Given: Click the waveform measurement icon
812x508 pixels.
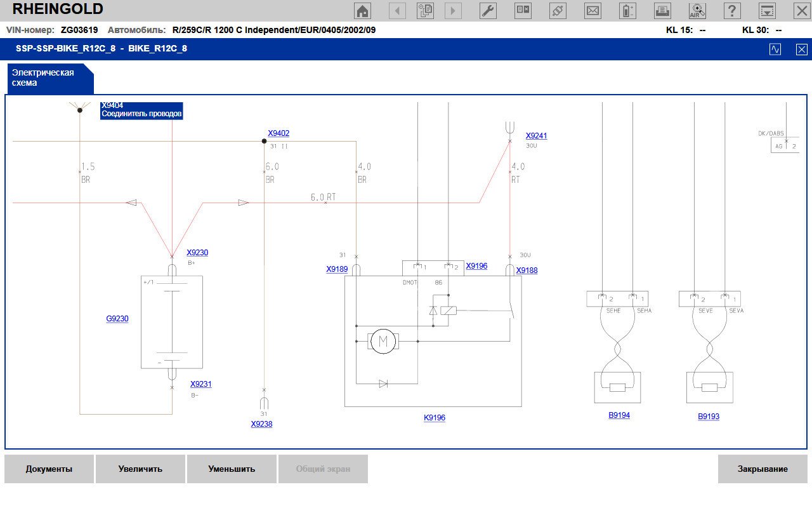Looking at the screenshot, I should pyautogui.click(x=775, y=49).
